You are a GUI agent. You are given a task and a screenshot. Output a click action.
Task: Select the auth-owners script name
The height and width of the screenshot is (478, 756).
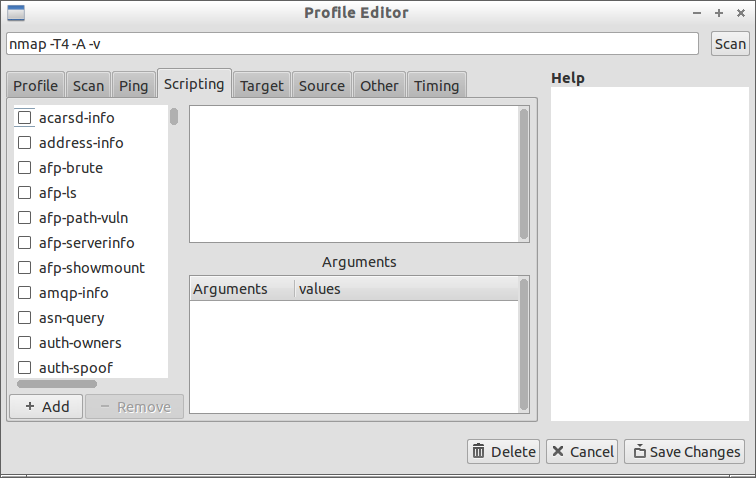(x=80, y=343)
